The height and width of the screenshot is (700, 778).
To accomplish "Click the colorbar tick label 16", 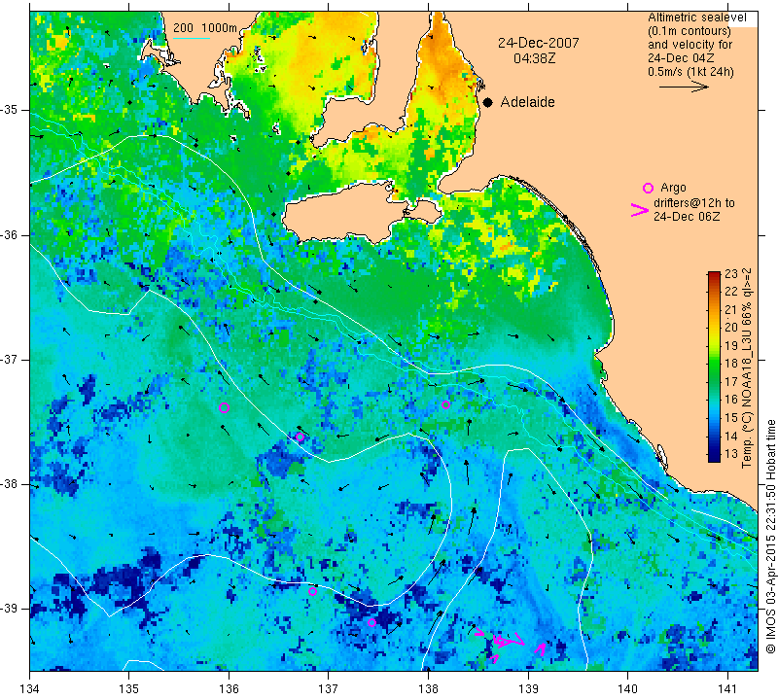I will [731, 400].
